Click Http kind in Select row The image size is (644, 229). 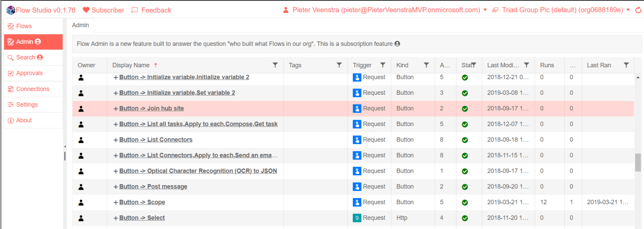pos(402,218)
